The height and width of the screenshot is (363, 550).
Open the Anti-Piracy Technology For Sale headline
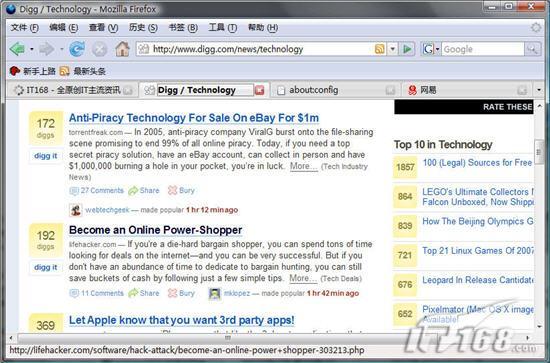point(194,118)
